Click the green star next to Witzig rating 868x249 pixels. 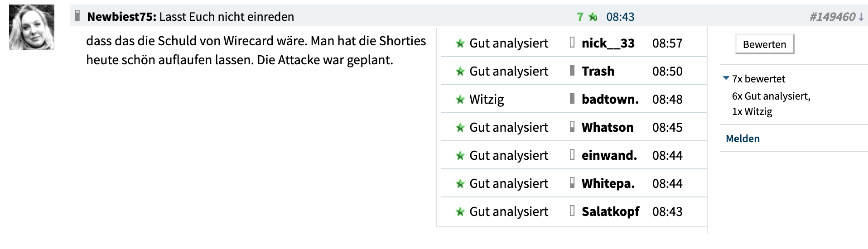(460, 100)
